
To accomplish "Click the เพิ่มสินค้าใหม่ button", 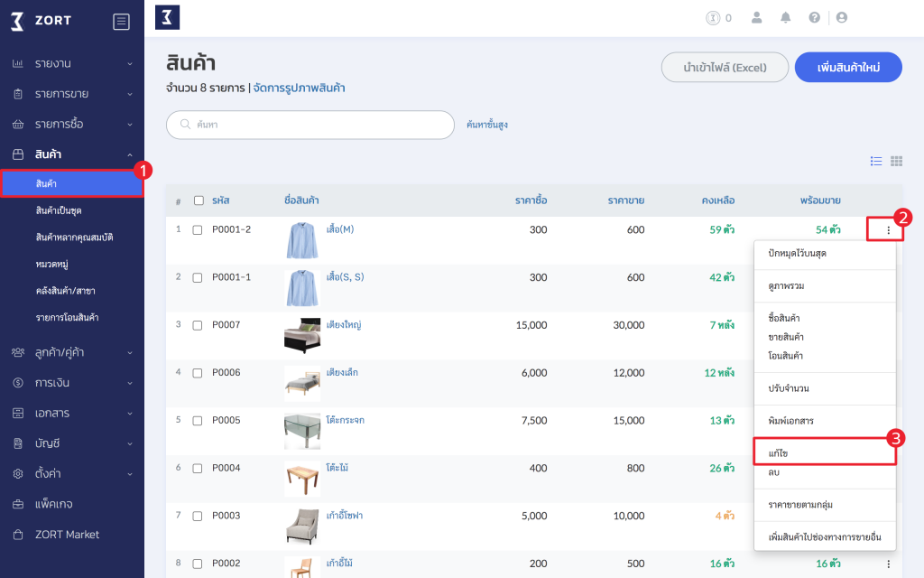I will (847, 67).
